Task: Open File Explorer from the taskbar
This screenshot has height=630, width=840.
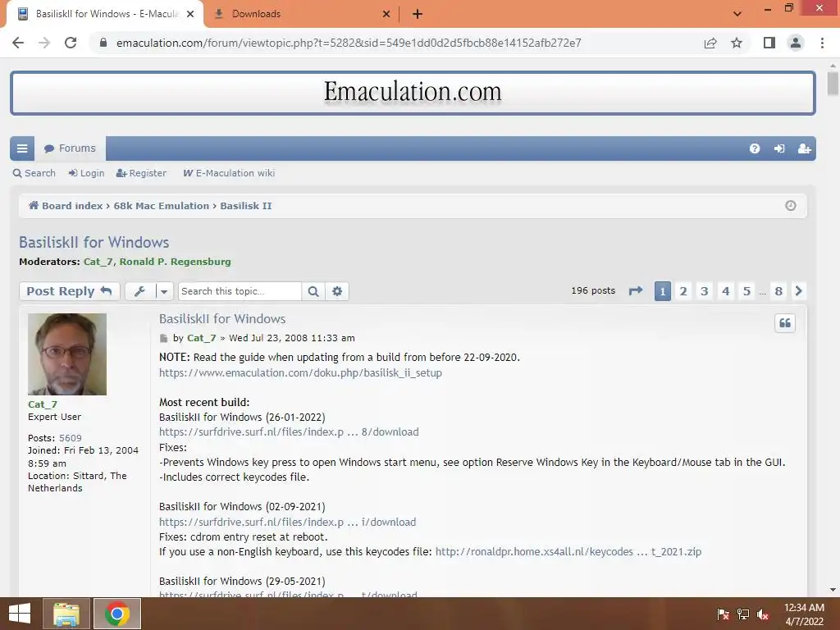Action: click(x=66, y=614)
